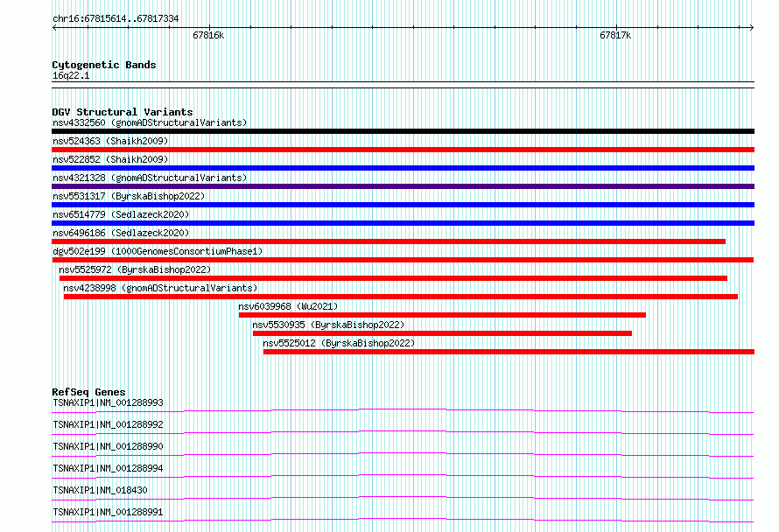Open variant nsv6039968 (Wu2021) label
The height and width of the screenshot is (532, 779).
[288, 306]
